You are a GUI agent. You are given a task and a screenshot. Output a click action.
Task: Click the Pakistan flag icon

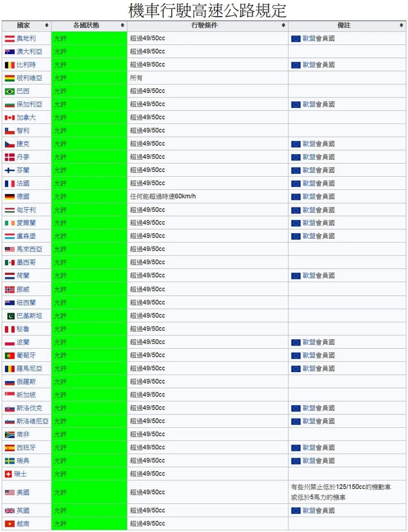click(11, 316)
